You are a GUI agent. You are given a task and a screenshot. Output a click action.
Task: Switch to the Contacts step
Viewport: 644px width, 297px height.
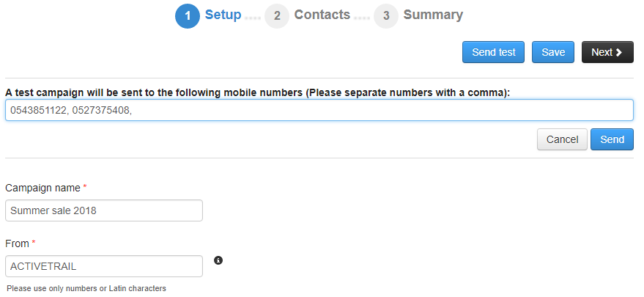coord(322,15)
